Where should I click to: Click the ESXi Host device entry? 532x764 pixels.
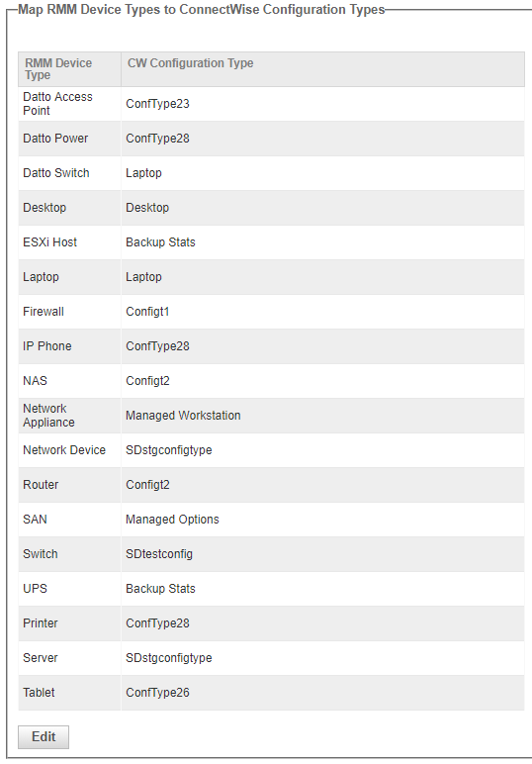pyautogui.click(x=50, y=242)
